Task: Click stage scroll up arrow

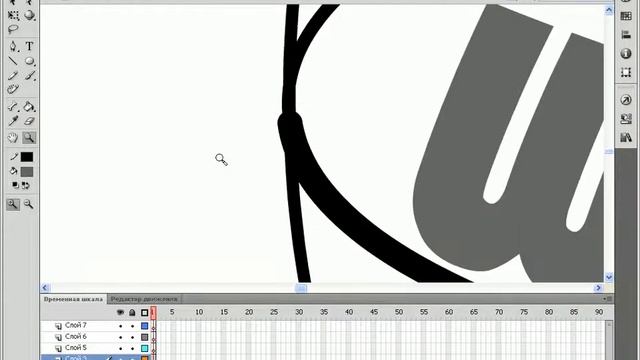Action: (609, 10)
